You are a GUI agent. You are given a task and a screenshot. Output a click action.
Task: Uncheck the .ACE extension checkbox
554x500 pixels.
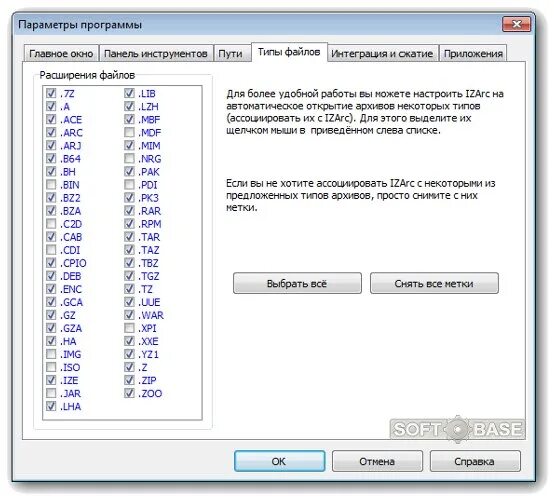[x=51, y=119]
